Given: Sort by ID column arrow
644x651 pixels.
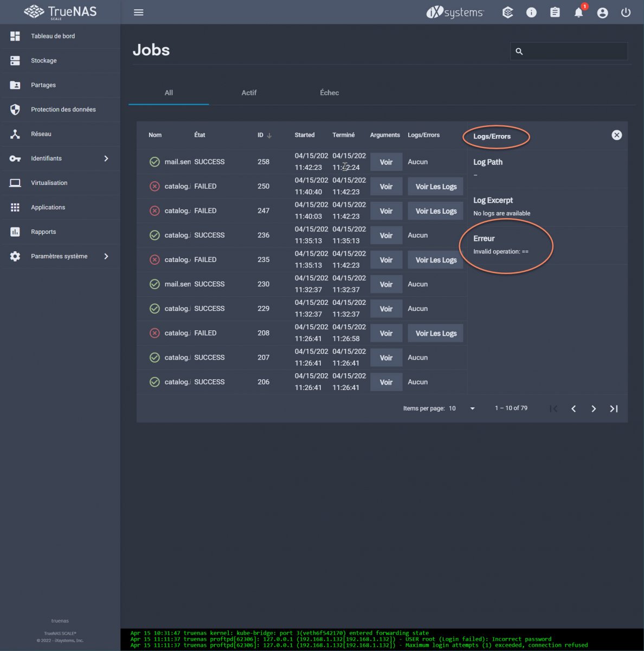Looking at the screenshot, I should pyautogui.click(x=269, y=136).
